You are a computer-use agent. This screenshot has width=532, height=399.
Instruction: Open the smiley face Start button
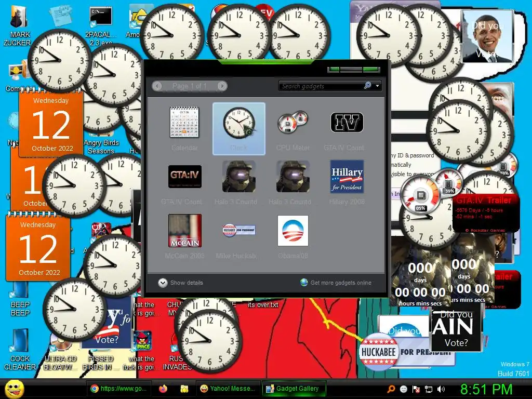15,389
